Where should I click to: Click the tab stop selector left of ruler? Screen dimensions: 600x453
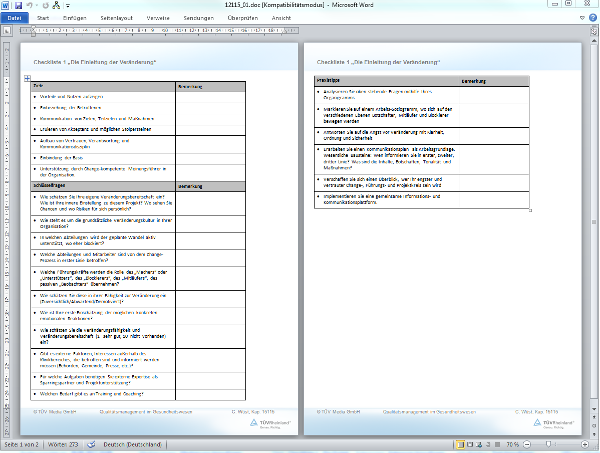pos(7,29)
